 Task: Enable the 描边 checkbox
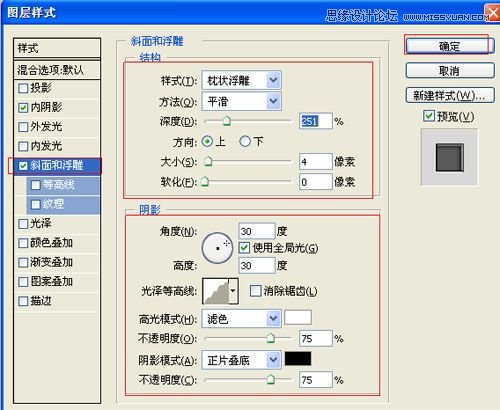pos(23,301)
